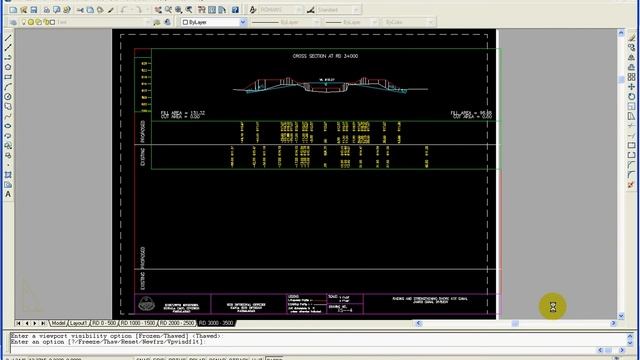Open the lineweight control dropdown
Image resolution: width=640 pixels, height=360 pixels.
(374, 22)
